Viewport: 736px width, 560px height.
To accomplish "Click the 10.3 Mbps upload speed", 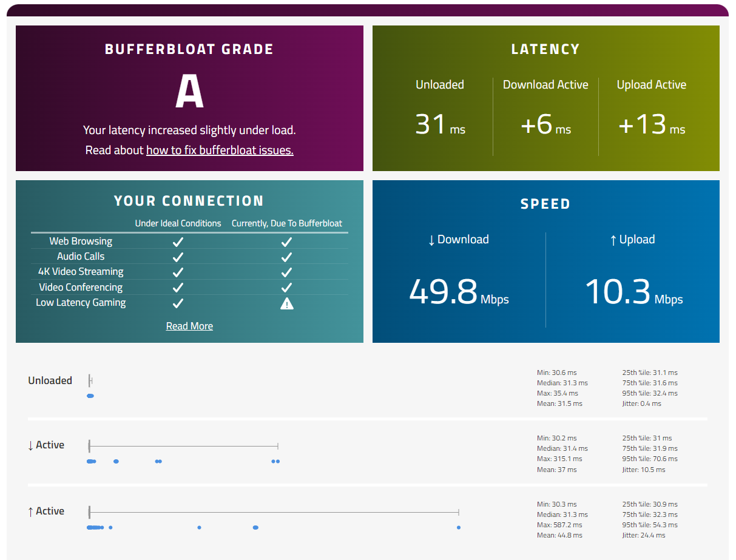I will point(633,292).
